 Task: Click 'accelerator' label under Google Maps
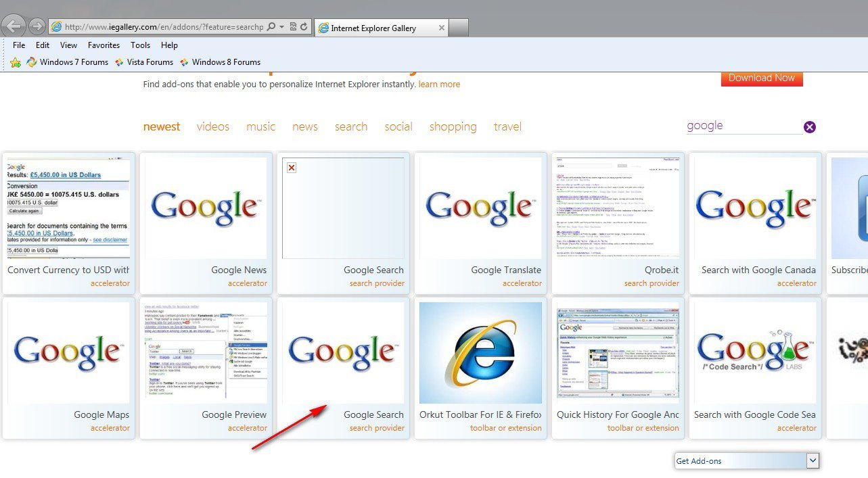[110, 428]
